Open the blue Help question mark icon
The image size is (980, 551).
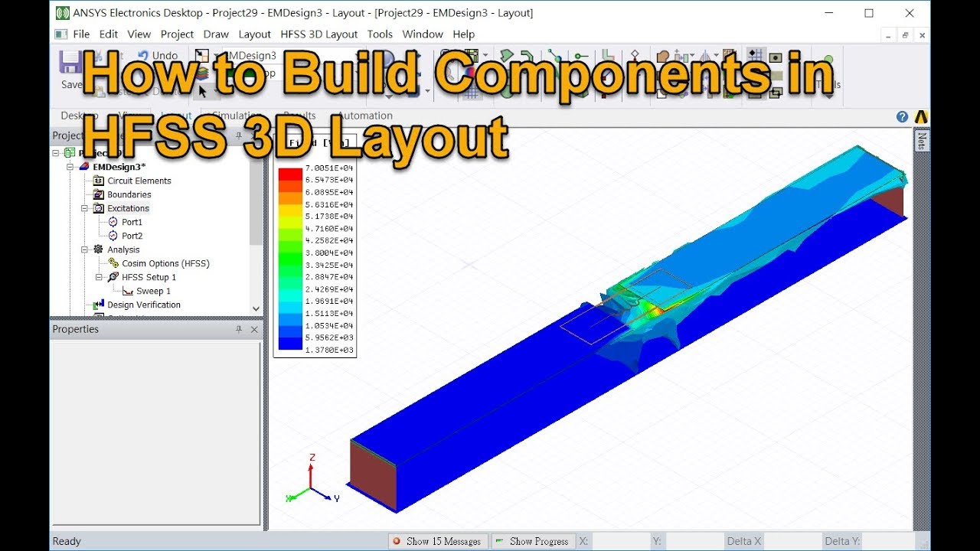[x=902, y=116]
